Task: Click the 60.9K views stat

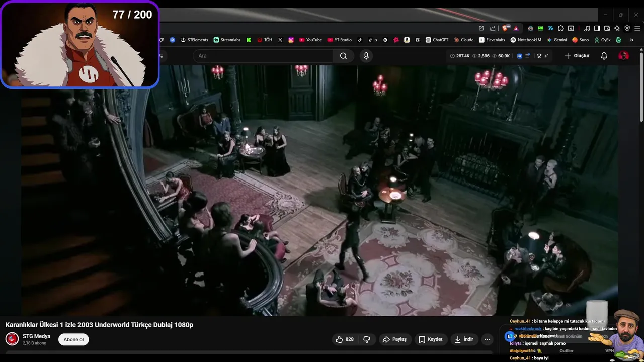Action: (501, 56)
